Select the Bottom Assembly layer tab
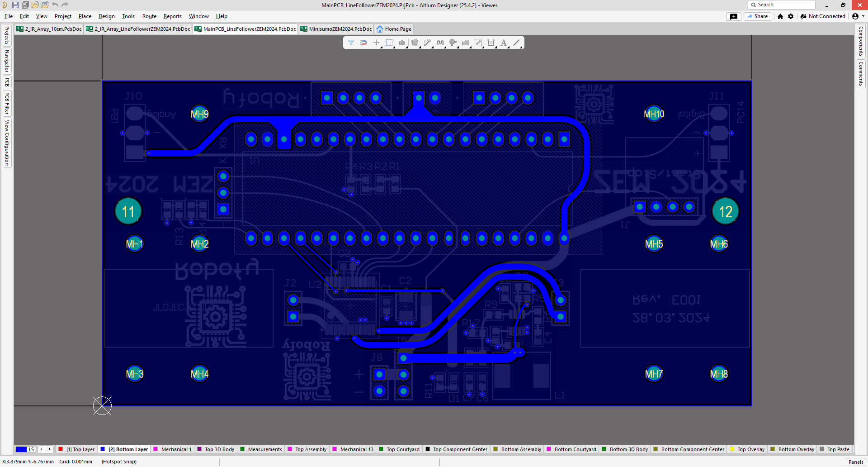Image resolution: width=868 pixels, height=467 pixels. pos(517,449)
